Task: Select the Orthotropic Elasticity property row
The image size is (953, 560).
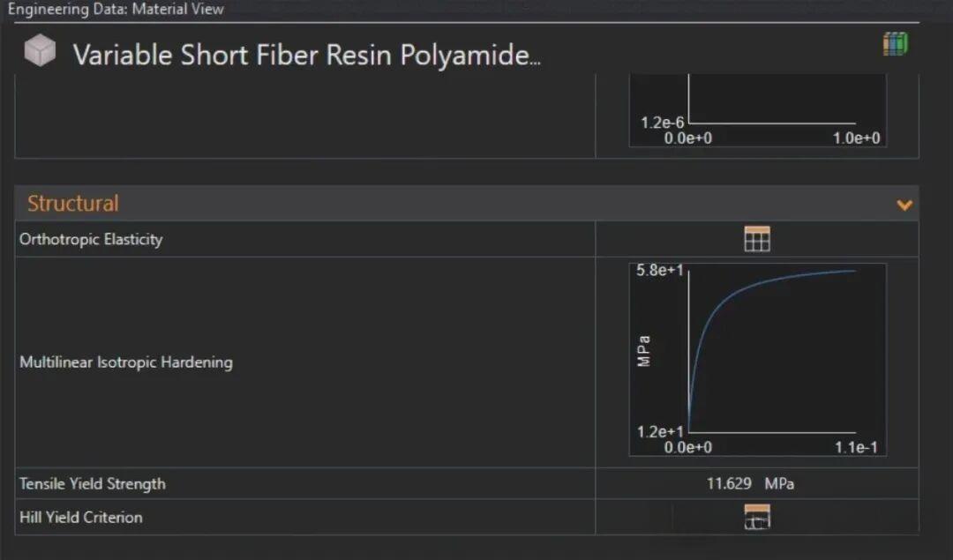Action: tap(91, 239)
